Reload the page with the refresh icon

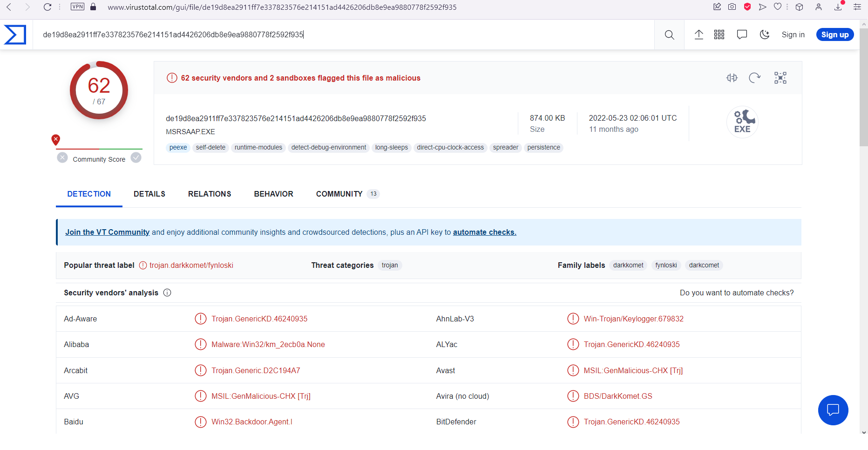coord(47,7)
